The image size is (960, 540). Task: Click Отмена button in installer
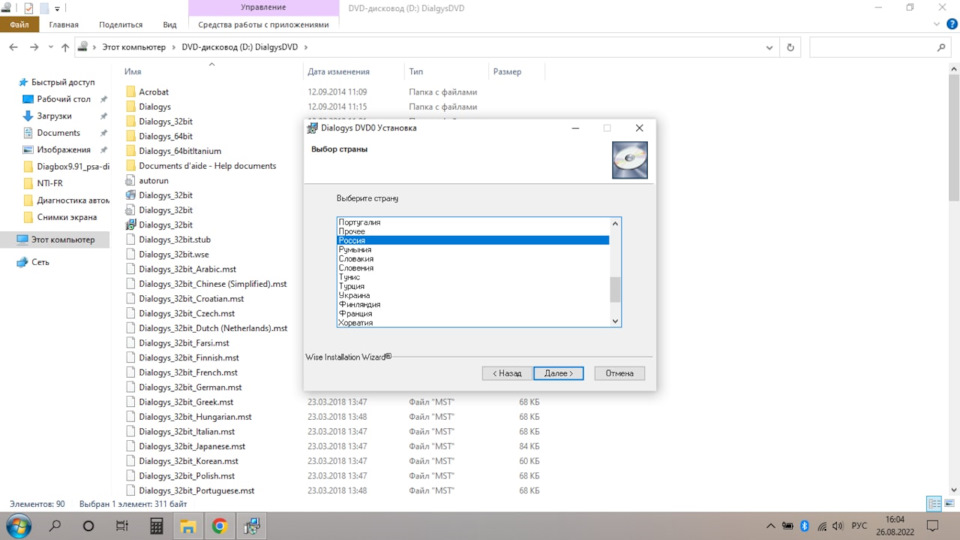point(620,373)
